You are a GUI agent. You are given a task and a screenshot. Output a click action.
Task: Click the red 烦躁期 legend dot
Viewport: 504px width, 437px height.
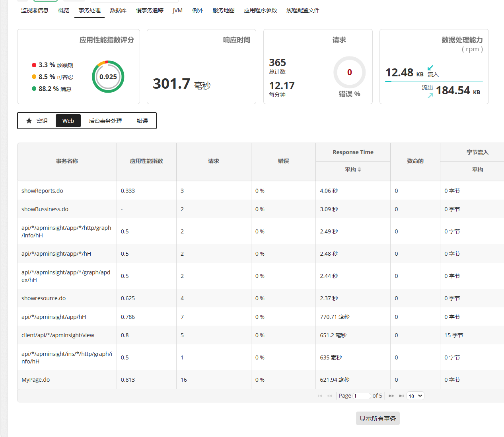click(x=34, y=65)
